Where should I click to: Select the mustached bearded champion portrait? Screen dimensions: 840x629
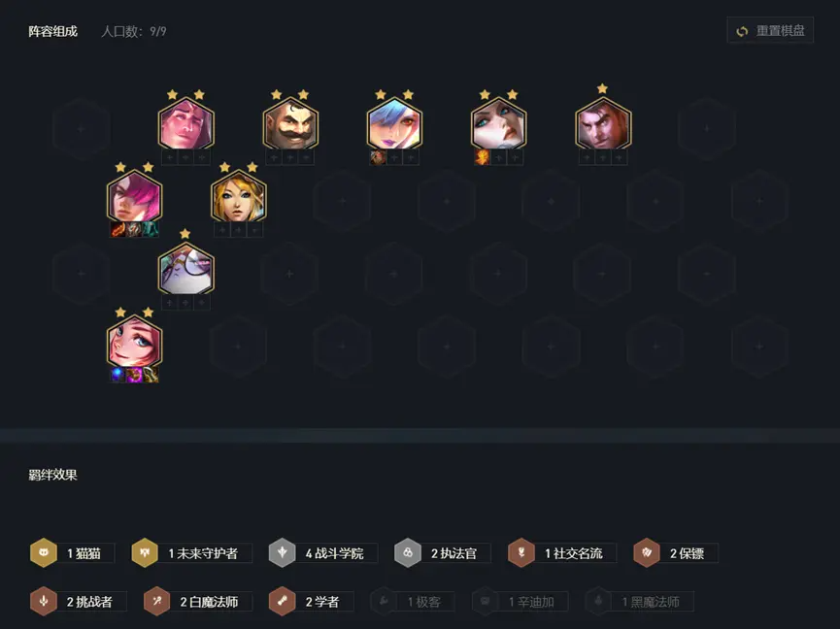(290, 124)
